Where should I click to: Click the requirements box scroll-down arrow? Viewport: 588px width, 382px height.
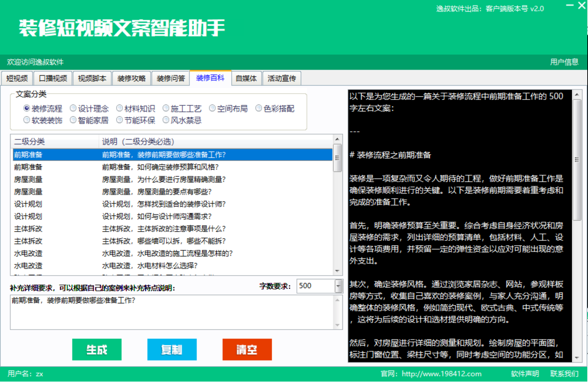338,325
